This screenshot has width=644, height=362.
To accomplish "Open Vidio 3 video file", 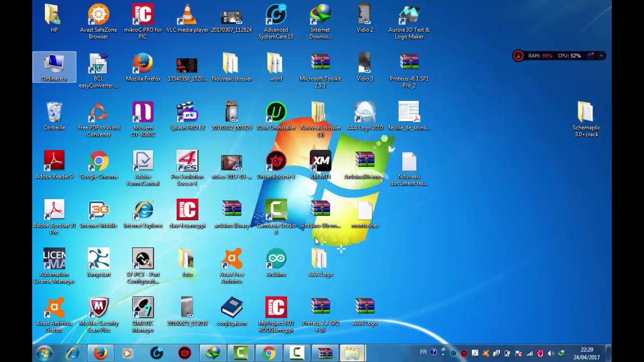I will [365, 67].
